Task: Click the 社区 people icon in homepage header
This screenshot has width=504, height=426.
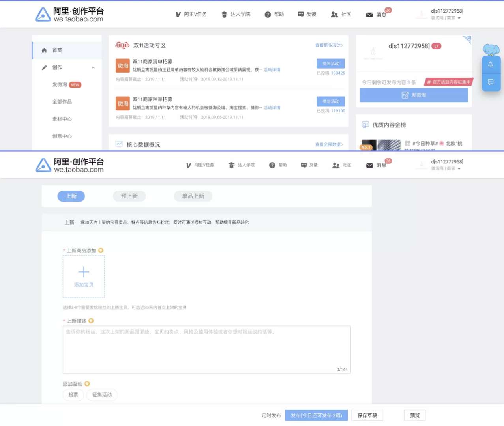Action: [x=334, y=15]
